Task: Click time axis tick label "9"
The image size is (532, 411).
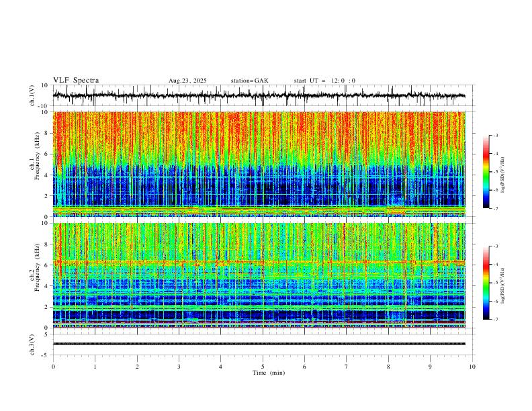Action: point(430,367)
